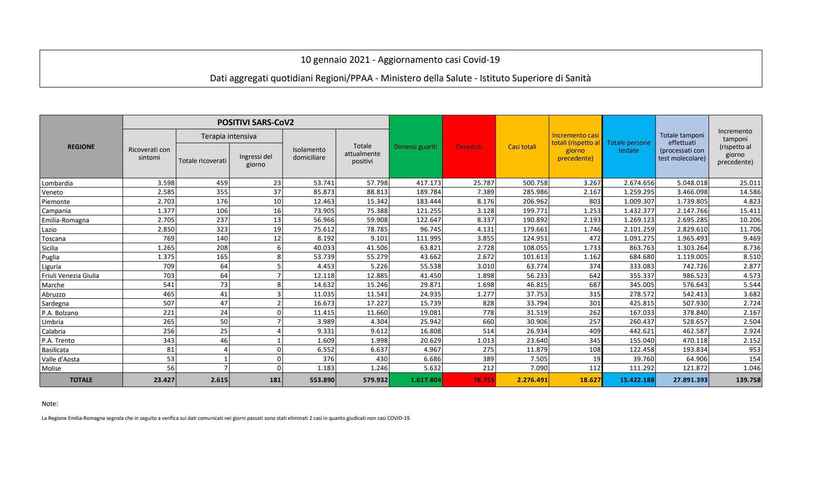
Task: Select the Incremento tamponi header cell
Action: coord(735,147)
